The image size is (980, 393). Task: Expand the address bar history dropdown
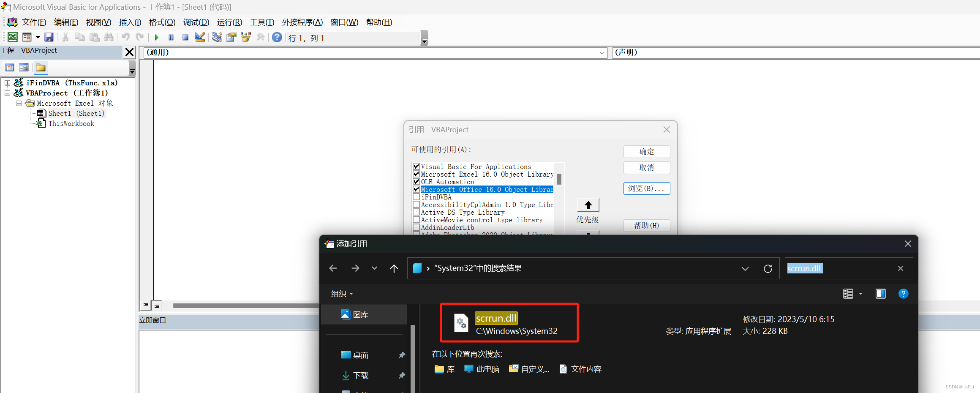coord(745,268)
